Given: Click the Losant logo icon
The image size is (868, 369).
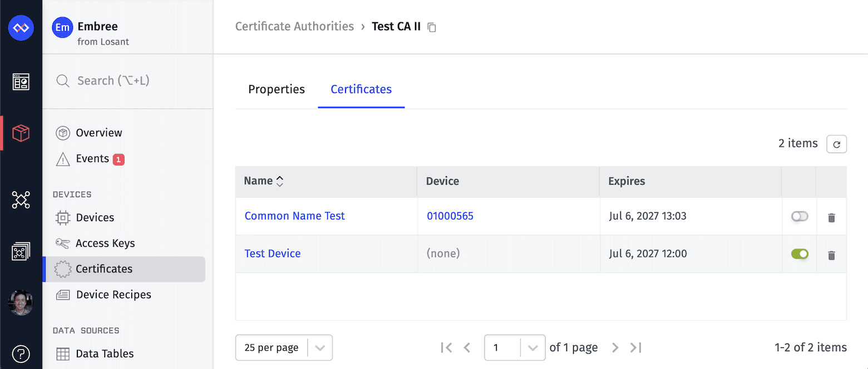Looking at the screenshot, I should (x=21, y=28).
